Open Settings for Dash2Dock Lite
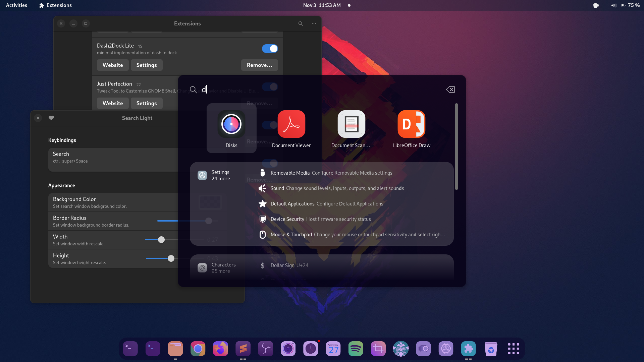 tap(146, 65)
